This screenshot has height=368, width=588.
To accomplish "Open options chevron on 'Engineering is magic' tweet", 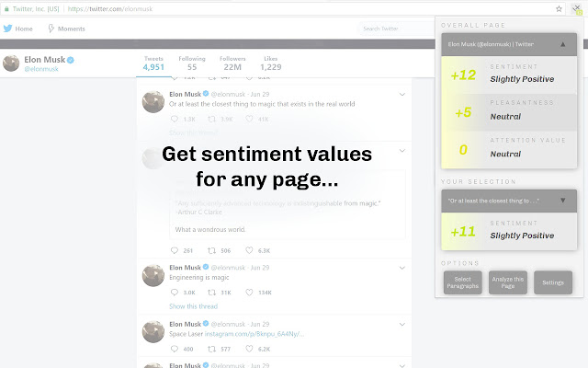I will coord(402,268).
